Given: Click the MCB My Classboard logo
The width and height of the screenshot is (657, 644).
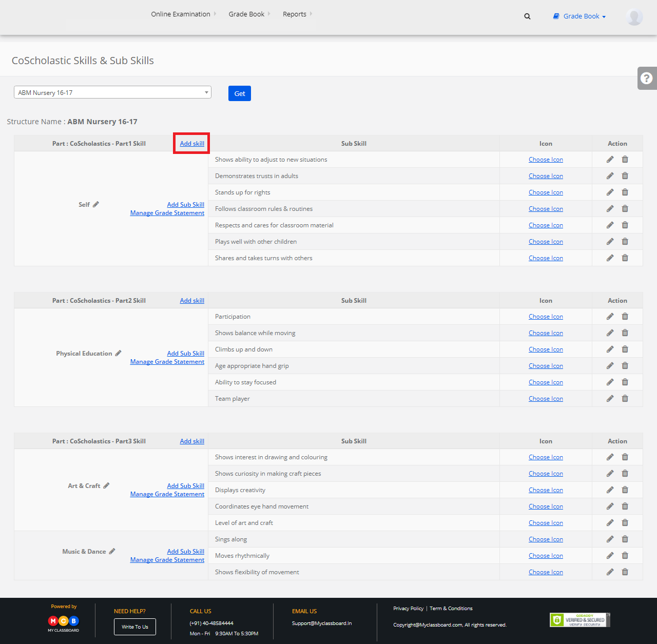Looking at the screenshot, I should pos(64,623).
